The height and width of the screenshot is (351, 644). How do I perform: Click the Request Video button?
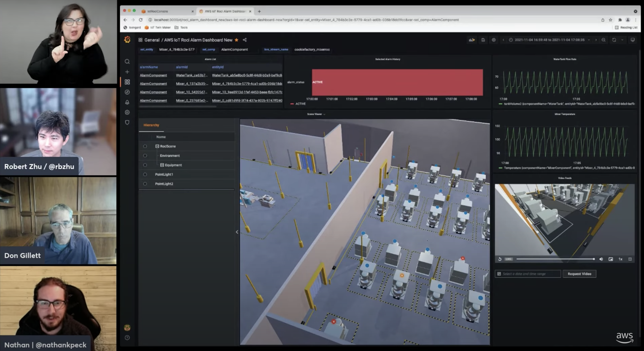(579, 274)
